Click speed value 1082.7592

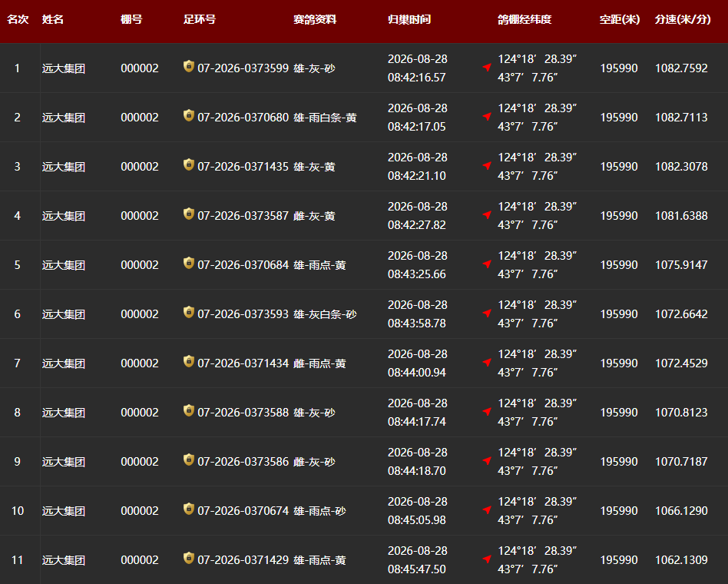click(x=681, y=68)
